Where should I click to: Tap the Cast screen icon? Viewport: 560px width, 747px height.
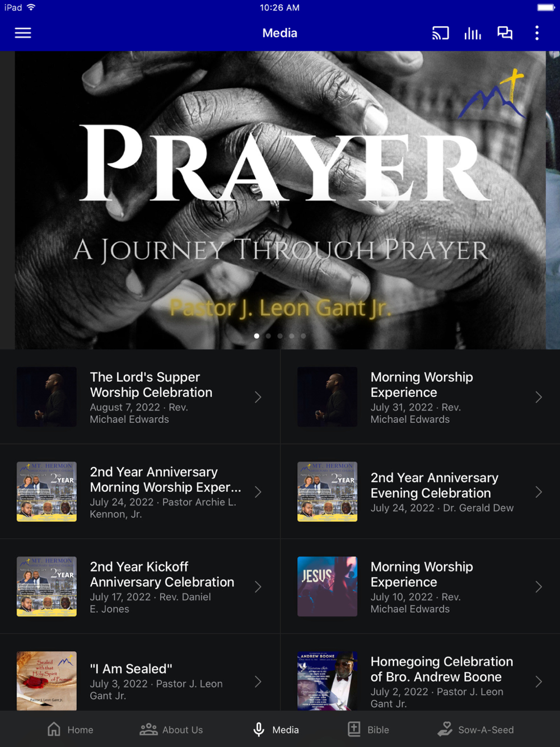(x=440, y=33)
